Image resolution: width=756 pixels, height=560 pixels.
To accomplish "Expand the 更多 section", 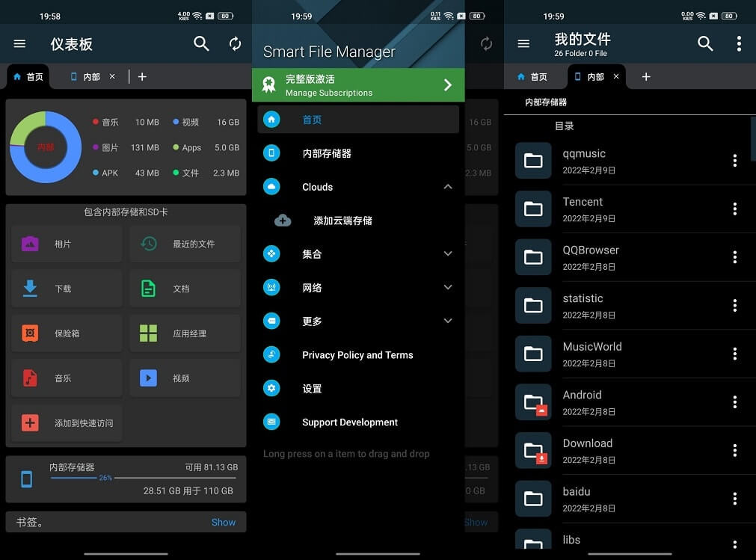I will (x=448, y=321).
